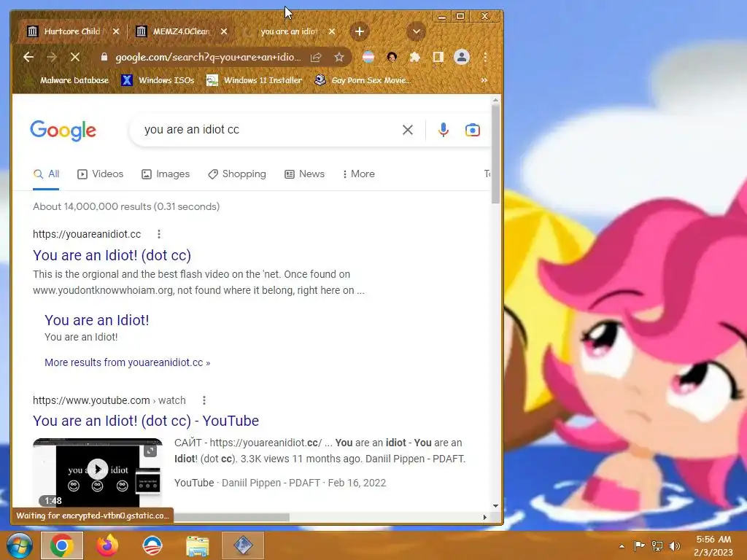Switch to Videos results
This screenshot has width=747, height=560.
[x=101, y=174]
